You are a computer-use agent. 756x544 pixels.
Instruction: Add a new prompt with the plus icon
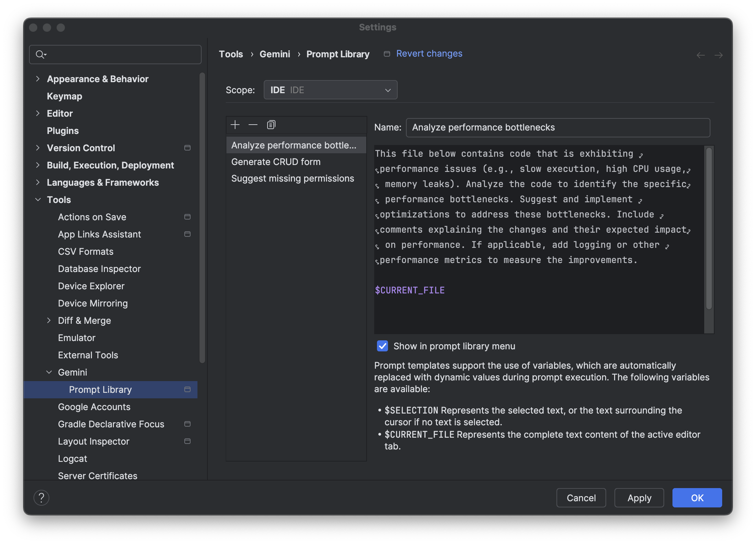[x=235, y=125]
